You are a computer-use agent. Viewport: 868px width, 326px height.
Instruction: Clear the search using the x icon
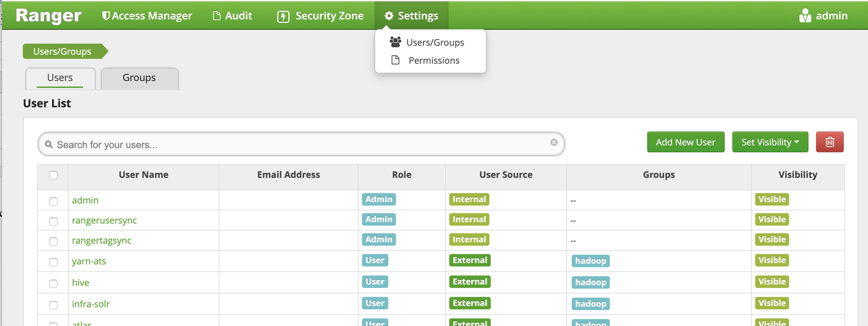point(554,142)
